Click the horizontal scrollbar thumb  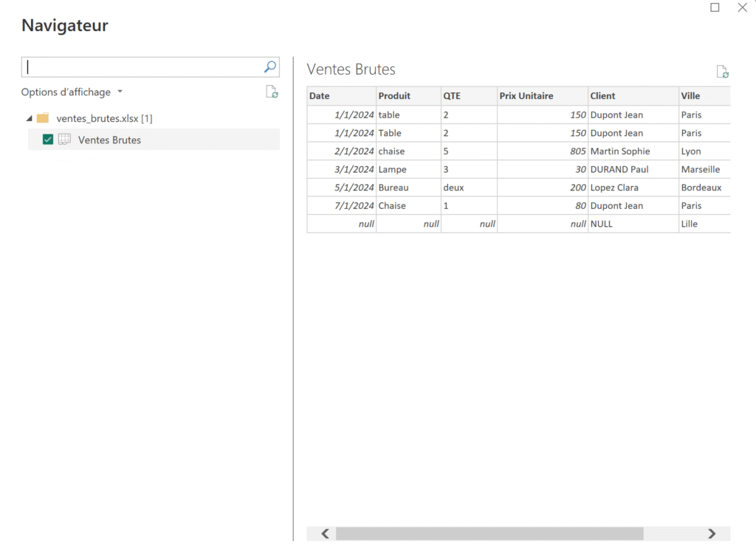pos(489,533)
